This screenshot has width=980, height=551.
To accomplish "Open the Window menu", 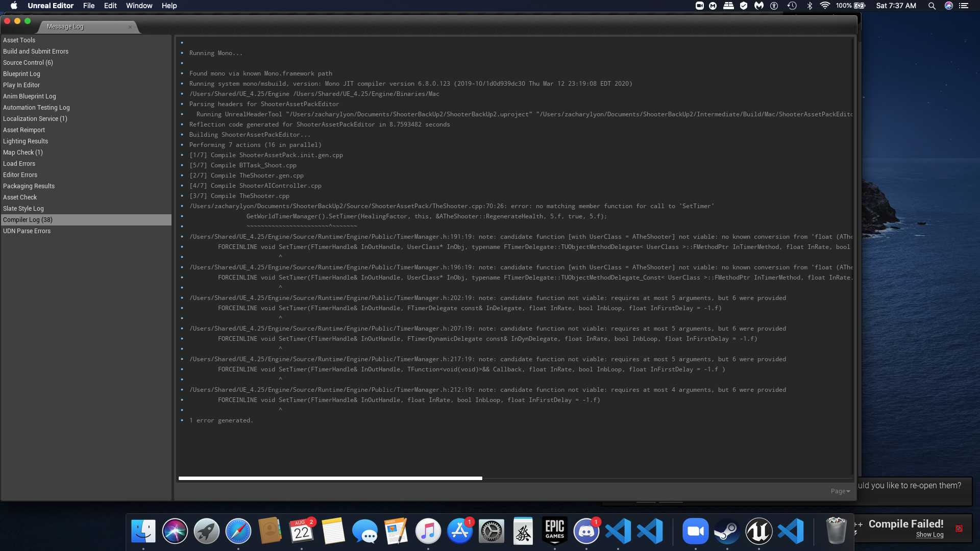I will pos(139,6).
